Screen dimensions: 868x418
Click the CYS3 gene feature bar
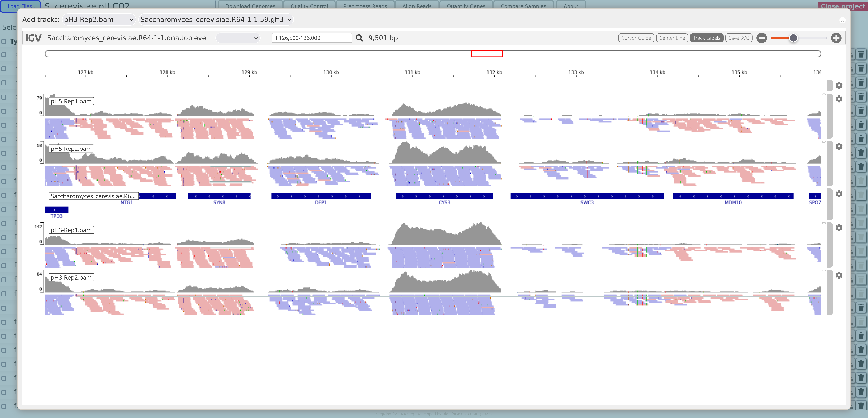point(444,196)
